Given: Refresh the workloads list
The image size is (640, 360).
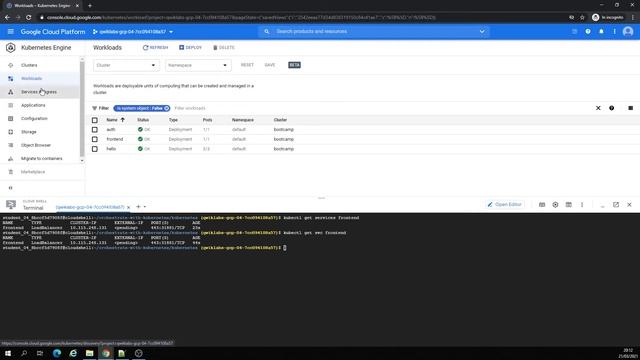Looking at the screenshot, I should (155, 48).
